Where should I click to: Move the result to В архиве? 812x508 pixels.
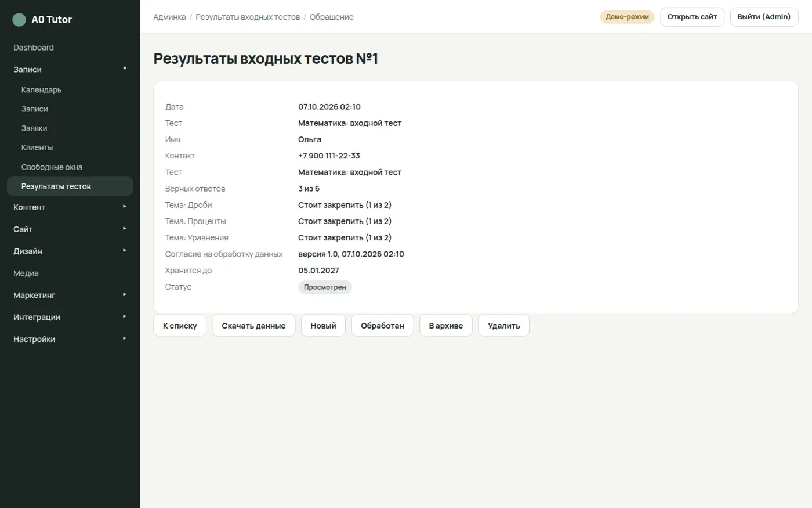445,326
